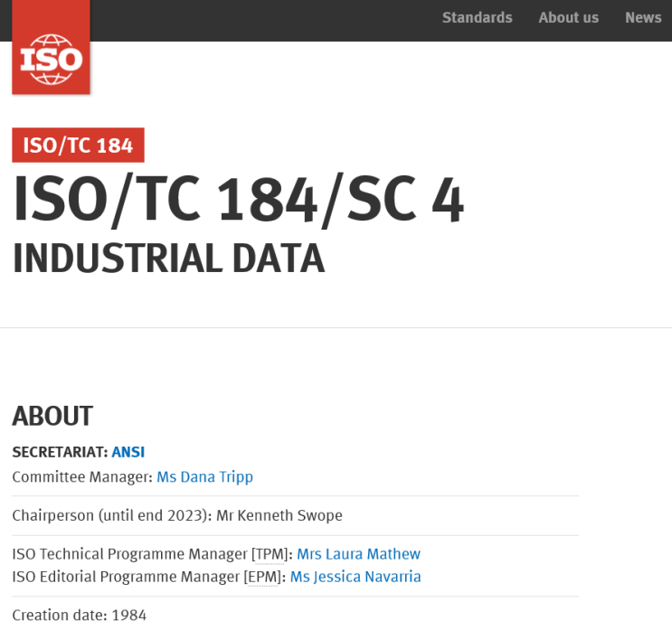Open the News menu item
Screen dimensions: 672x640
643,18
